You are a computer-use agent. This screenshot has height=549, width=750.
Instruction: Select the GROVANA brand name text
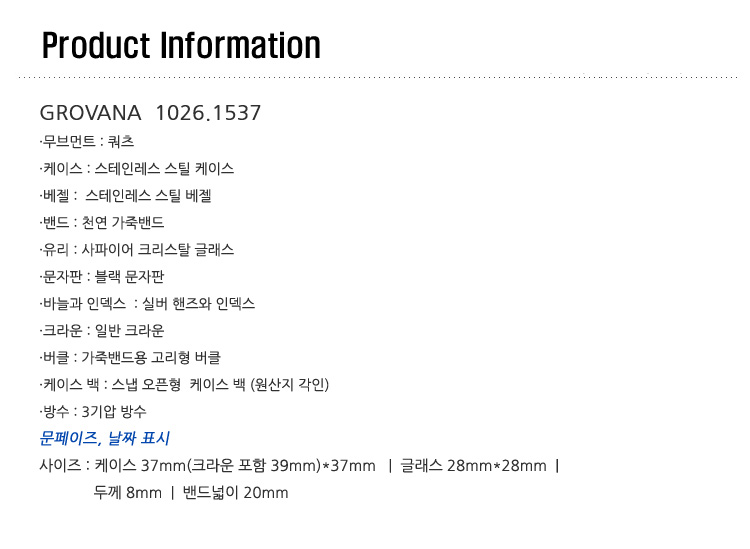click(90, 113)
